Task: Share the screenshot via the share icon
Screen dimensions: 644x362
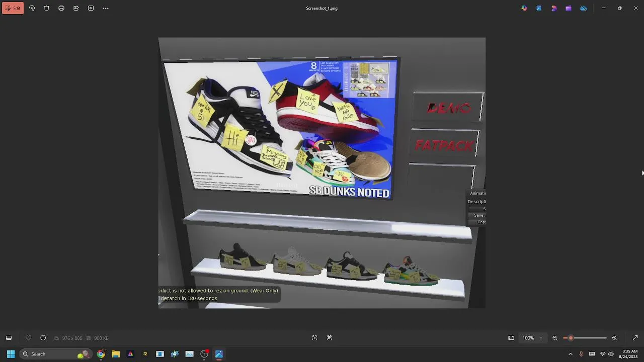Action: point(76,8)
